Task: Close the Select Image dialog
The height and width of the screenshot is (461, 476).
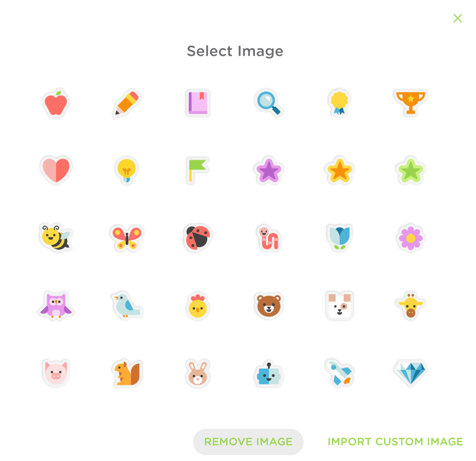Action: point(457,18)
